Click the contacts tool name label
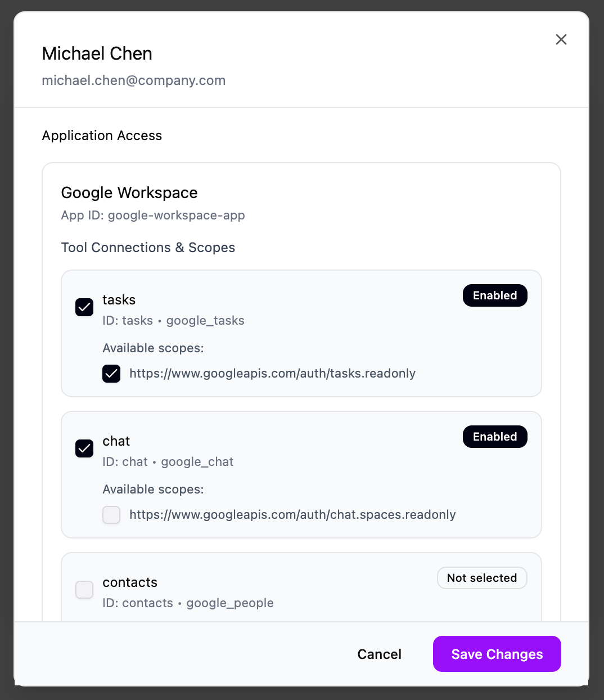The width and height of the screenshot is (604, 700). pos(130,582)
